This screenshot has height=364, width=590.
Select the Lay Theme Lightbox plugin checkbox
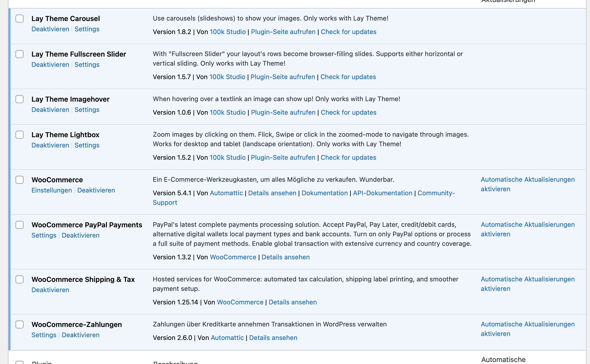point(20,135)
